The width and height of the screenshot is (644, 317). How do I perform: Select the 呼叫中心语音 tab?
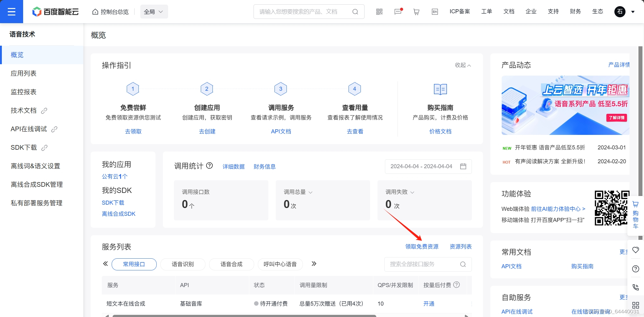click(280, 264)
